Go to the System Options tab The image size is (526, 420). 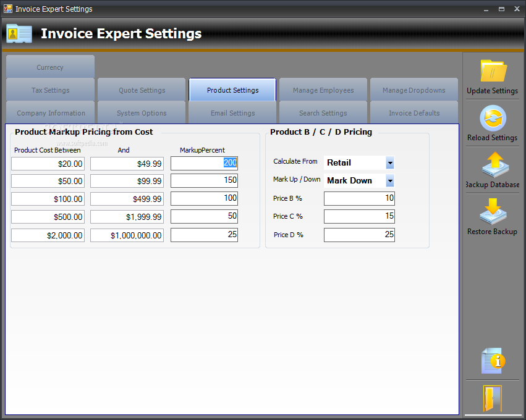(142, 112)
